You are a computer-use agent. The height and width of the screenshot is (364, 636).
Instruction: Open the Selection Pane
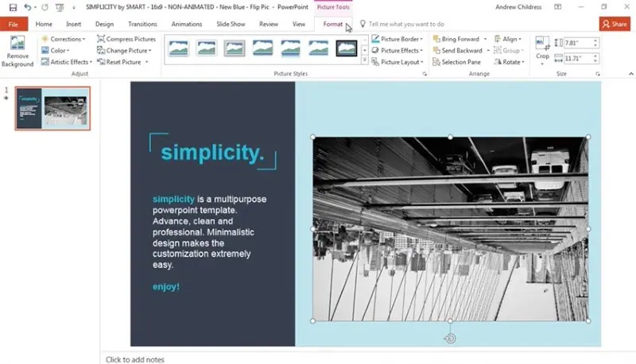(x=456, y=62)
